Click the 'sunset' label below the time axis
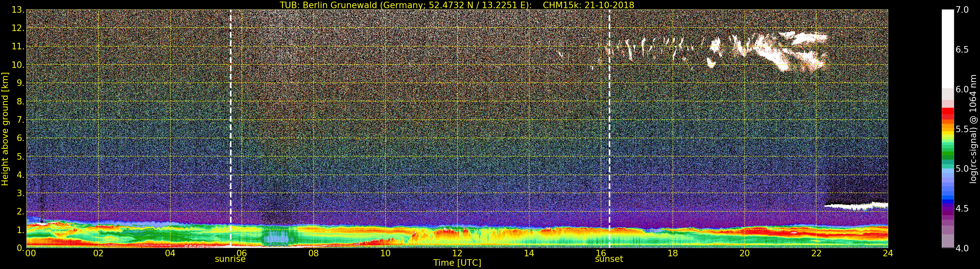This screenshot has height=269, width=980. coord(609,259)
